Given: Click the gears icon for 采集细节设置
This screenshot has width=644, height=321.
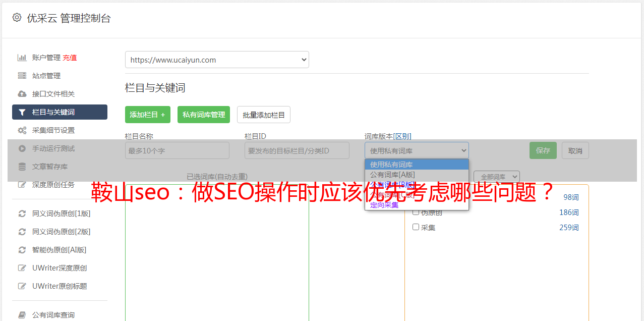Looking at the screenshot, I should pos(22,130).
